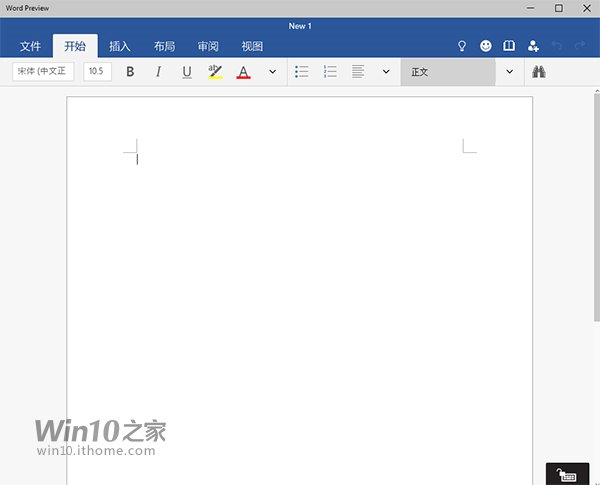
Task: Click the font size box 10.5
Action: point(98,72)
